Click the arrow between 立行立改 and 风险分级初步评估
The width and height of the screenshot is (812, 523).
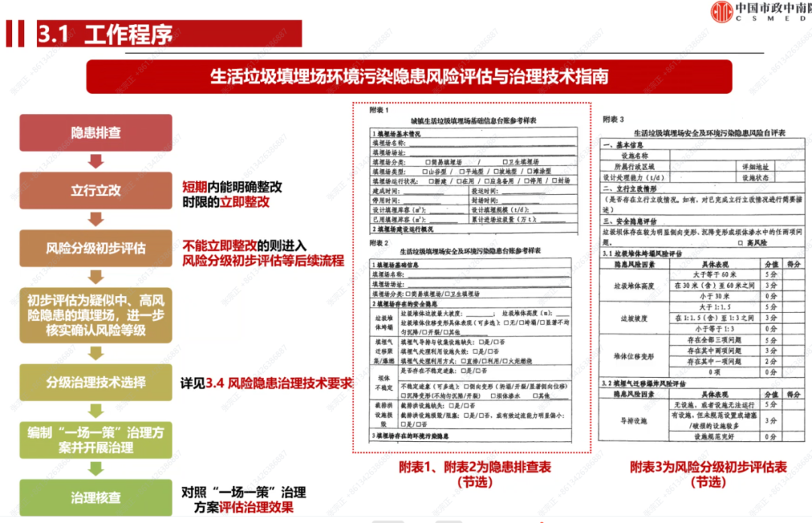(95, 218)
